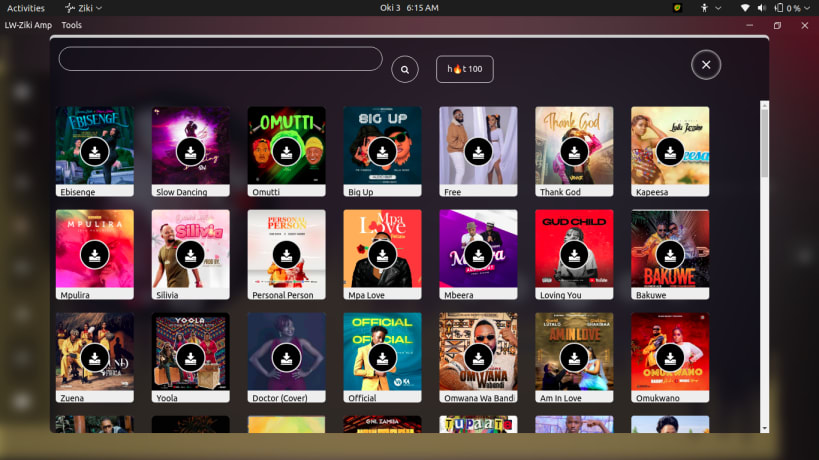The width and height of the screenshot is (819, 460).
Task: Open the LW-Ziki Amp menu
Action: tap(28, 25)
